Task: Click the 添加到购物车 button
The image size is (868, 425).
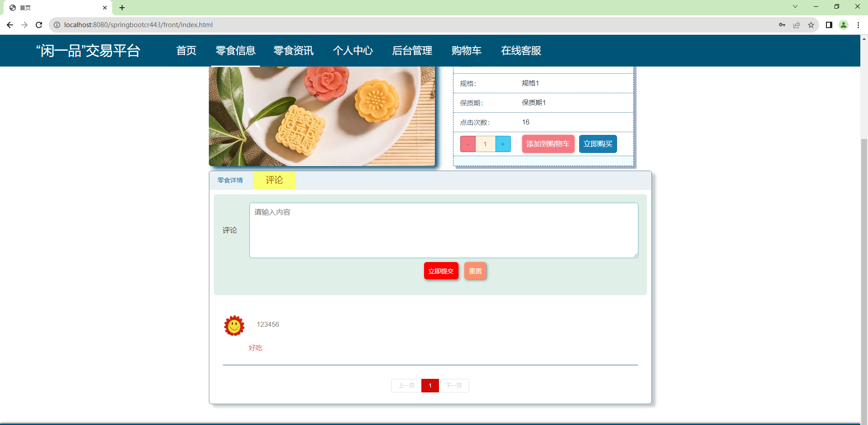Action: tap(547, 143)
